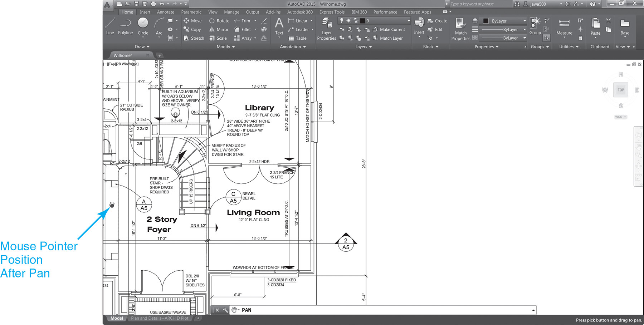Click the Group objects tool
The height and width of the screenshot is (325, 644).
[x=535, y=26]
